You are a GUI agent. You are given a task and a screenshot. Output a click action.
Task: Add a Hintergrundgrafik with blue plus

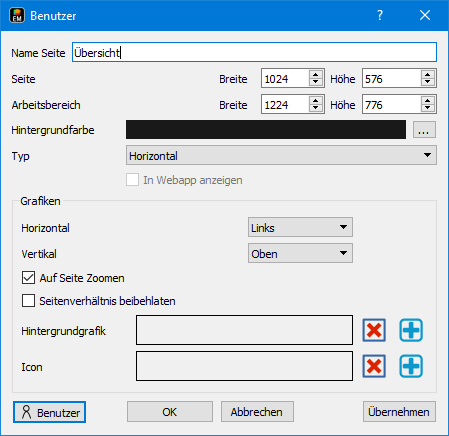411,330
